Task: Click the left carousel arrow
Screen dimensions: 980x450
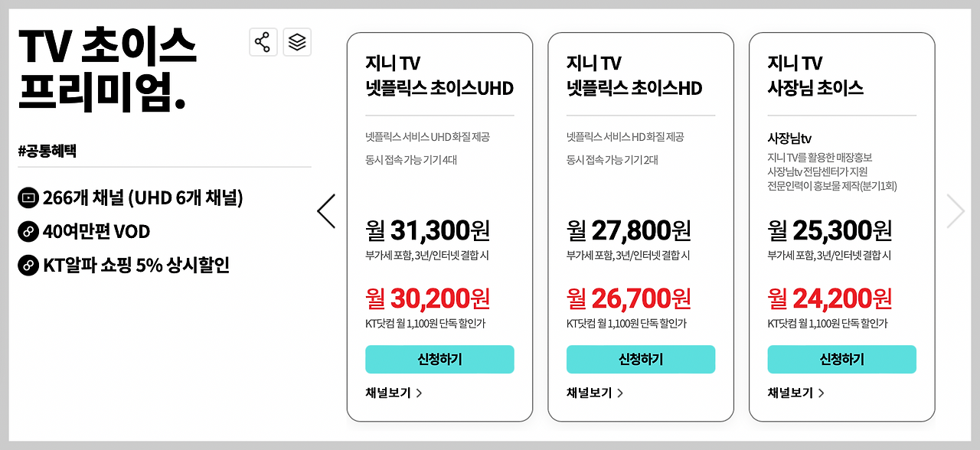Action: click(326, 210)
